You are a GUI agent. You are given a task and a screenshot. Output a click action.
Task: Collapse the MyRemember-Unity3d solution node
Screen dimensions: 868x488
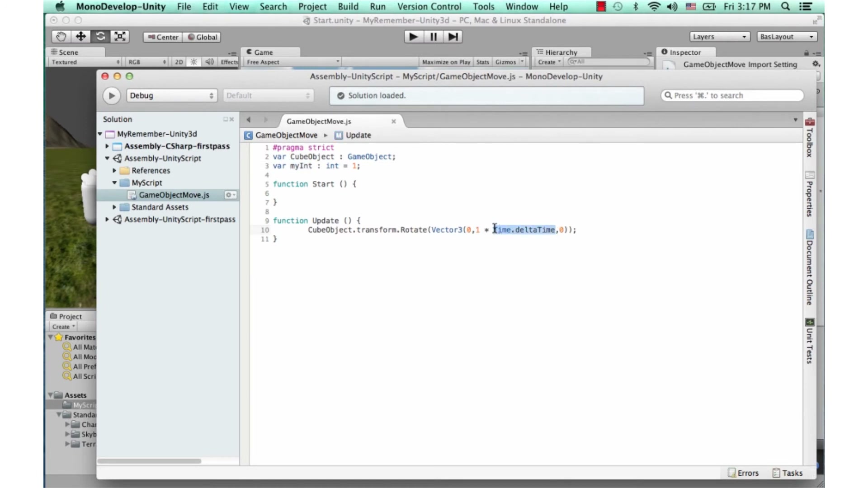point(100,134)
